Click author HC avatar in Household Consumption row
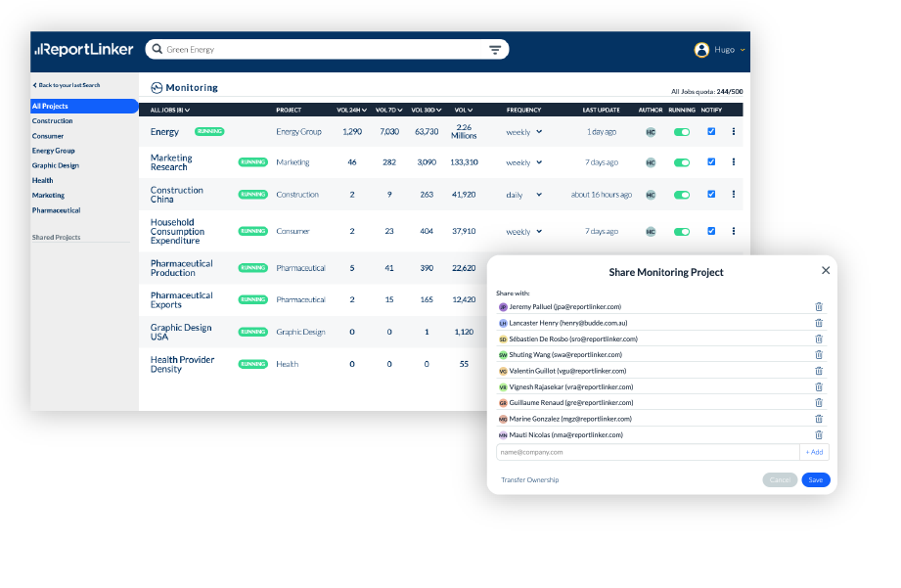 click(x=651, y=232)
